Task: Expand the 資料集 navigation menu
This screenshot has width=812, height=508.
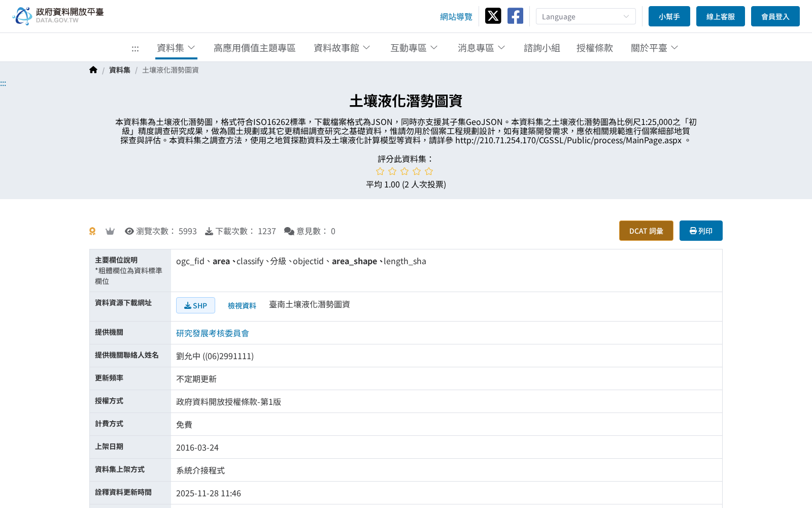Action: [x=176, y=48]
